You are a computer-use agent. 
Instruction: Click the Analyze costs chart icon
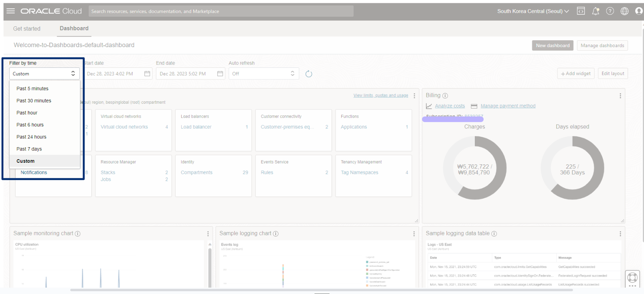pyautogui.click(x=429, y=106)
